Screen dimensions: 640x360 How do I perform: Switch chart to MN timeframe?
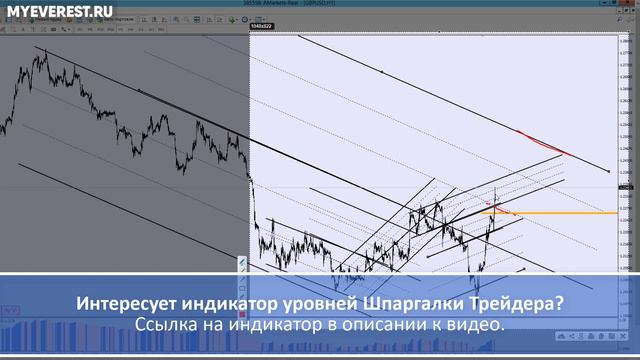click(x=161, y=29)
